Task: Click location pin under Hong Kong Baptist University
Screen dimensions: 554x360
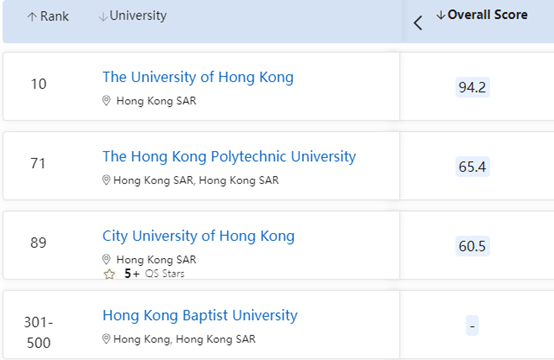Action: (106, 339)
